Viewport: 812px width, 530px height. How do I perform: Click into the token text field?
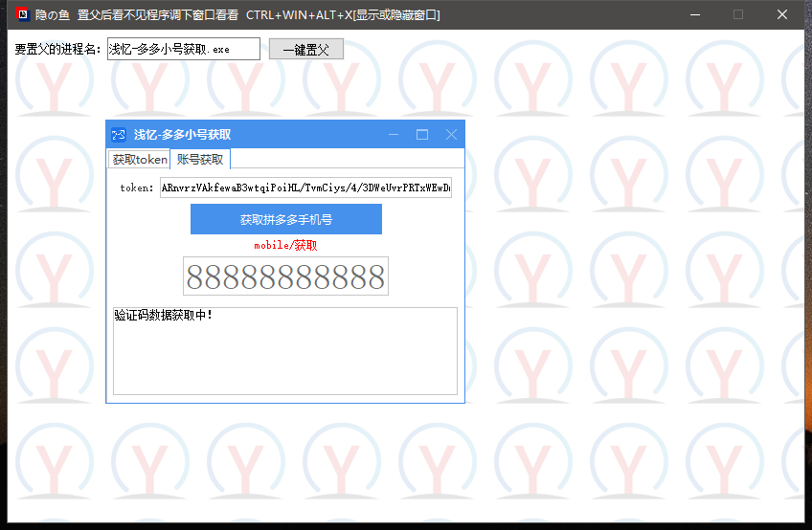click(x=305, y=188)
